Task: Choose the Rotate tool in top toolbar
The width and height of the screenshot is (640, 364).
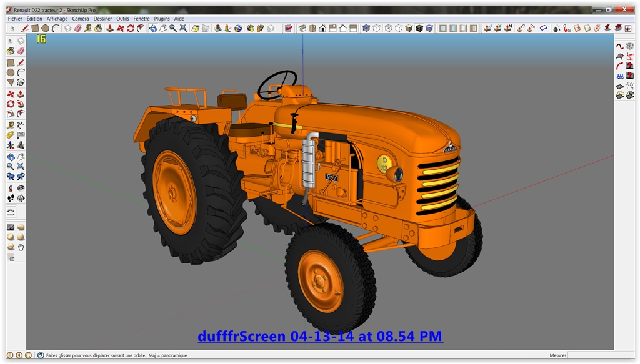Action: tap(131, 28)
